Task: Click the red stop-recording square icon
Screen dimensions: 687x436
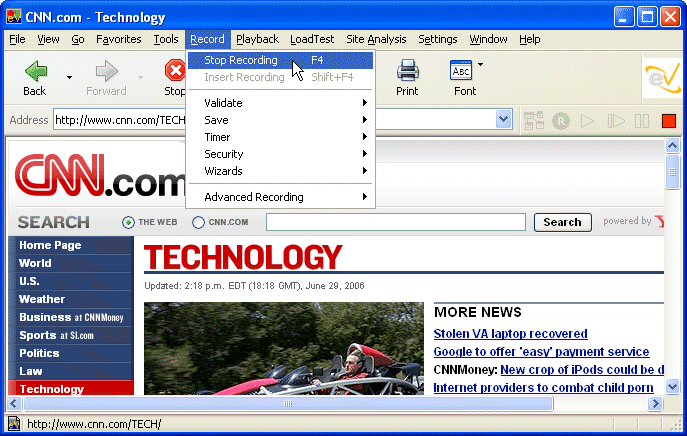Action: coord(669,121)
